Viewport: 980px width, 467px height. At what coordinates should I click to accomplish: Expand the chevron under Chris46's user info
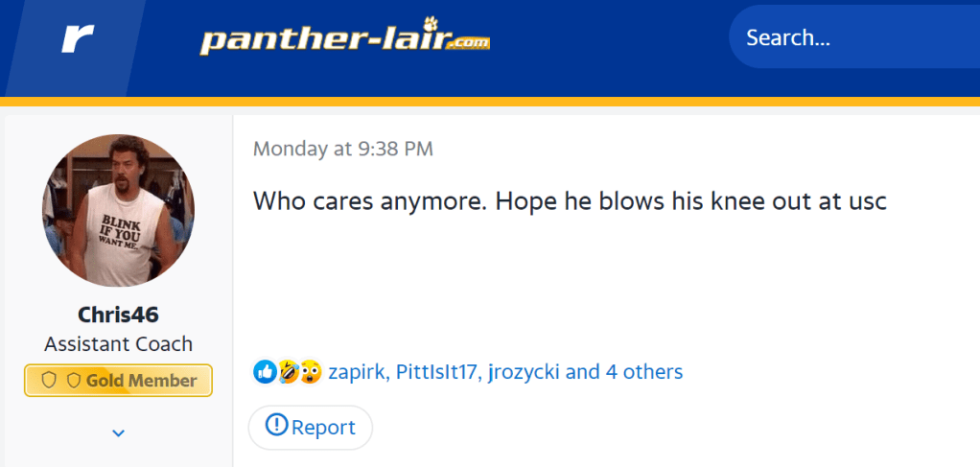pos(118,432)
